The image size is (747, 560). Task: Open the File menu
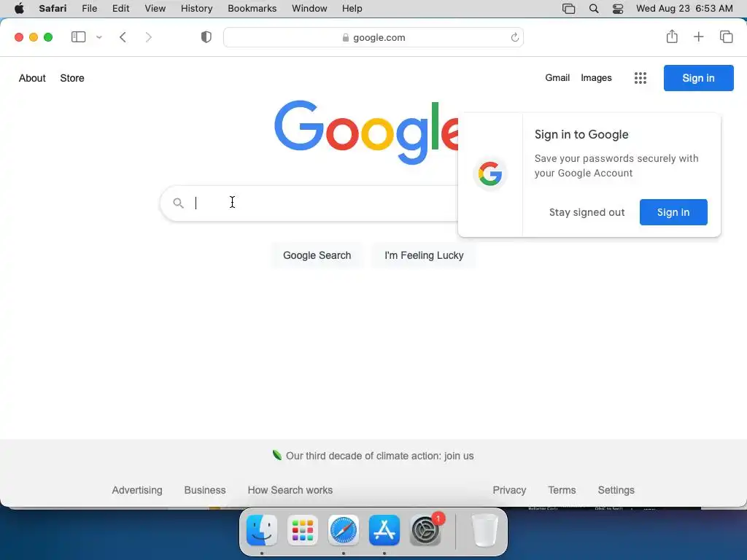point(89,9)
